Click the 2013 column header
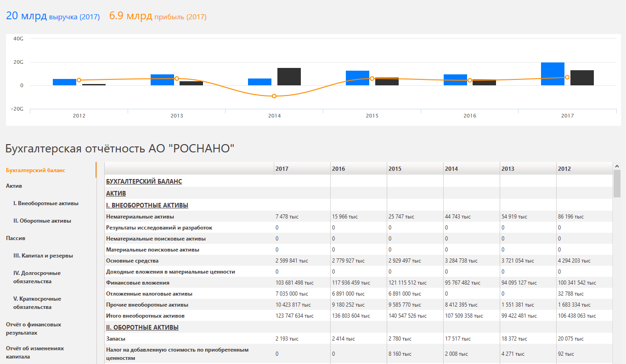This screenshot has height=364, width=626. point(528,168)
